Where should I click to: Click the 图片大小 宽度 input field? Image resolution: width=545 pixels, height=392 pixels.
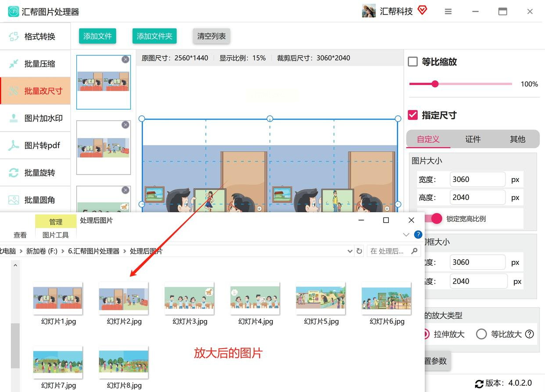478,179
